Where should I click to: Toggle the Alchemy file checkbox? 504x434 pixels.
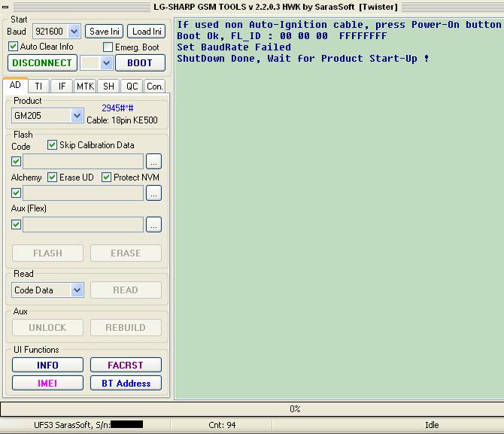[x=16, y=193]
